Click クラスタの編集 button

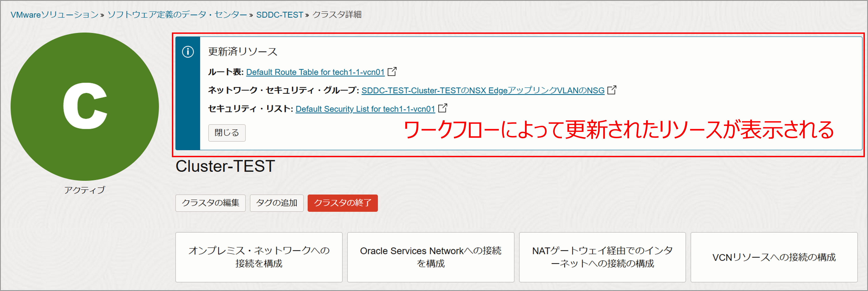(210, 203)
